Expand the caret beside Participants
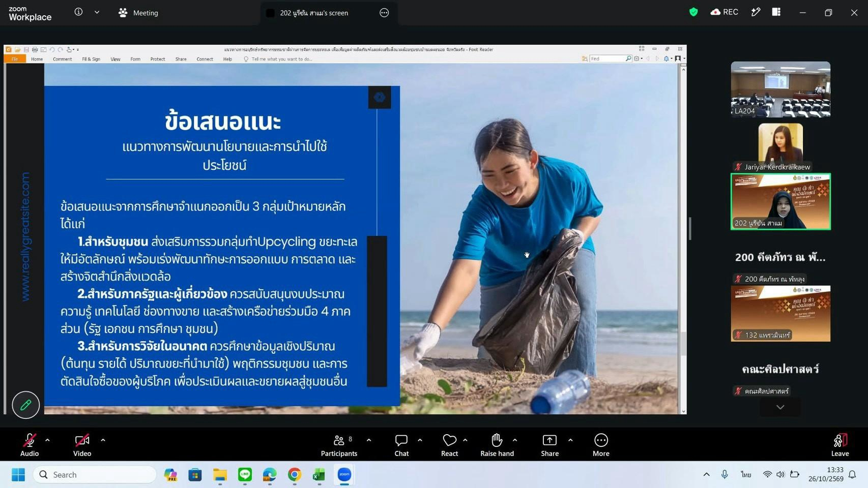 point(369,440)
